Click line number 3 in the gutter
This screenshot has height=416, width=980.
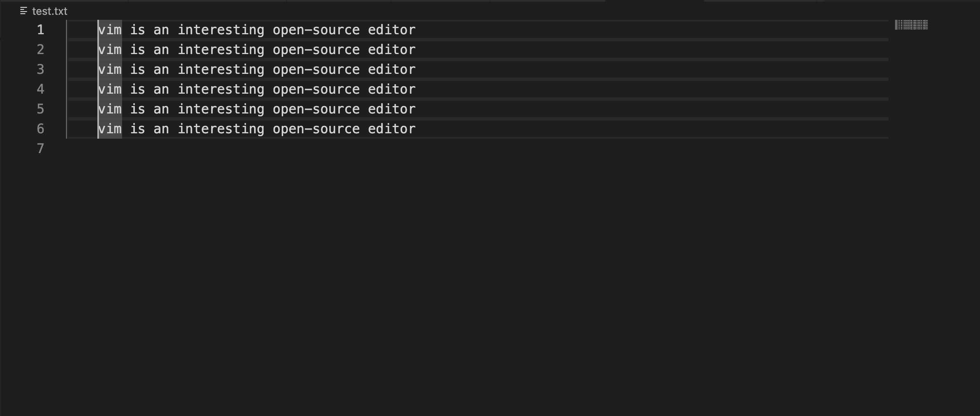tap(40, 69)
